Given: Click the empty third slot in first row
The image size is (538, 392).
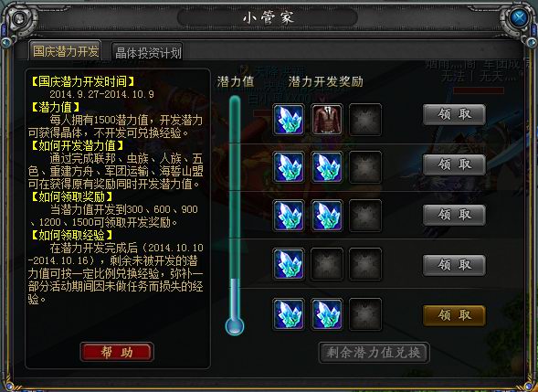Looking at the screenshot, I should tap(365, 120).
